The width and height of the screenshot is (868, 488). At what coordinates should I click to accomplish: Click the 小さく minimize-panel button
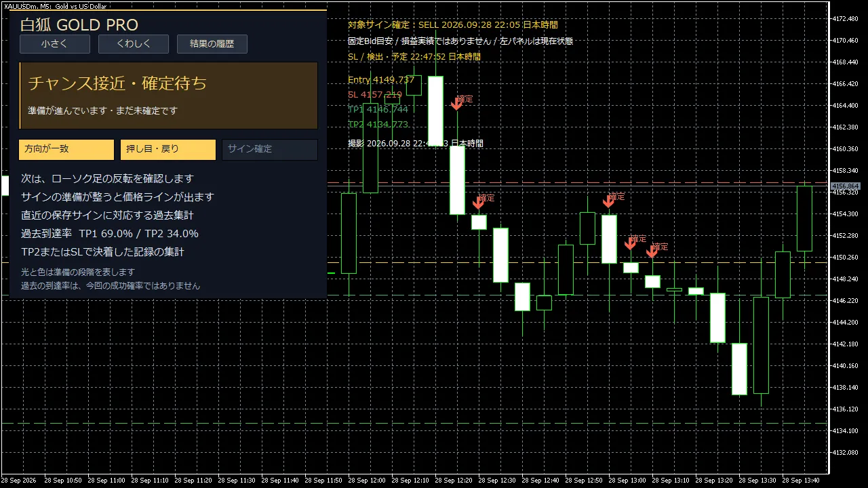click(55, 44)
